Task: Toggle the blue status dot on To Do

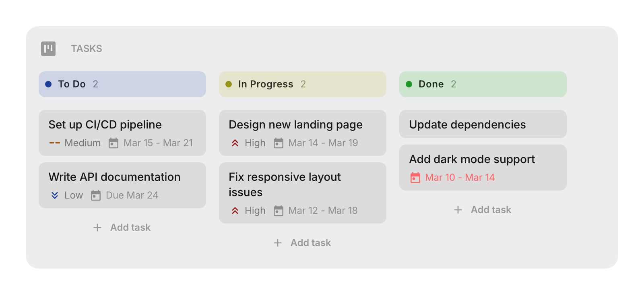Action: (48, 84)
